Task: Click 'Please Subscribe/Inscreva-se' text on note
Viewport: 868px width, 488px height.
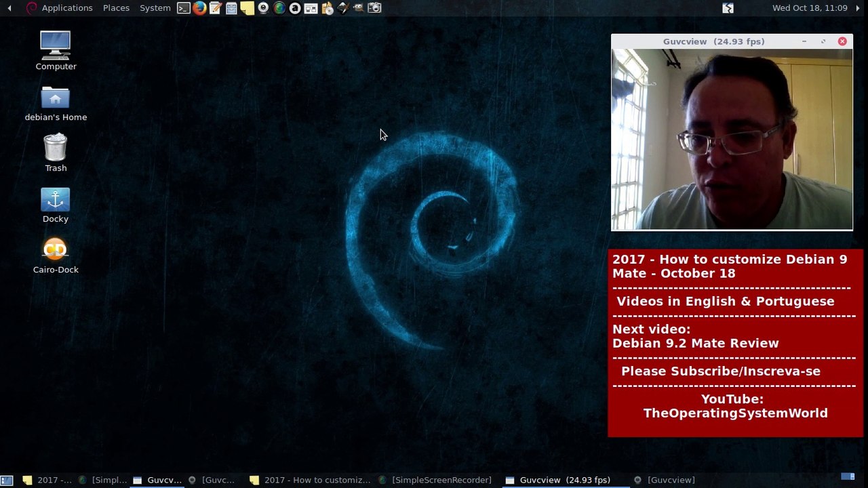Action: pyautogui.click(x=721, y=371)
